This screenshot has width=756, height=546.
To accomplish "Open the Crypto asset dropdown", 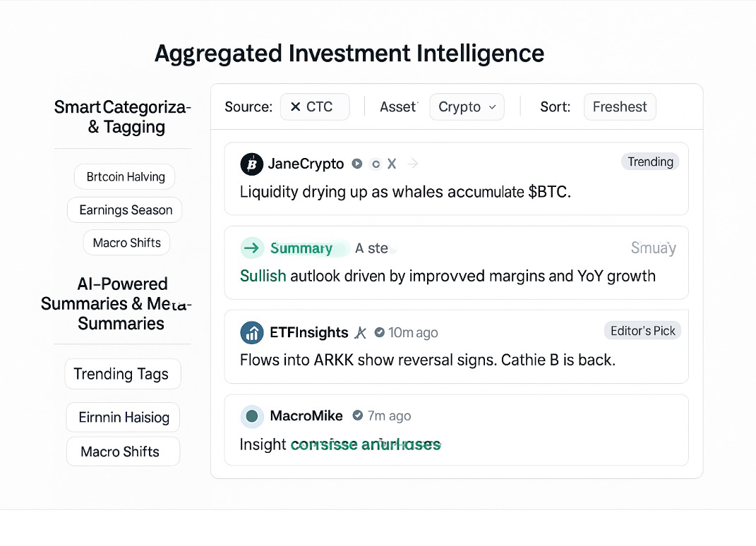I will [x=467, y=107].
